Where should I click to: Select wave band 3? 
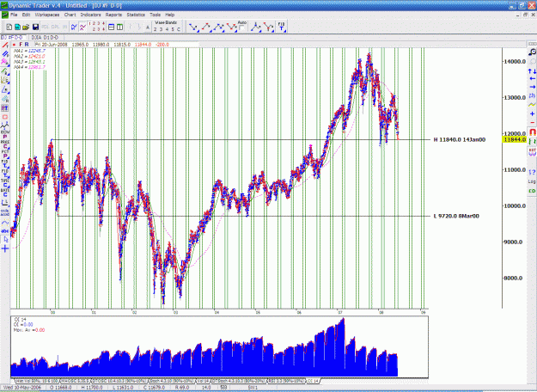tap(161, 29)
